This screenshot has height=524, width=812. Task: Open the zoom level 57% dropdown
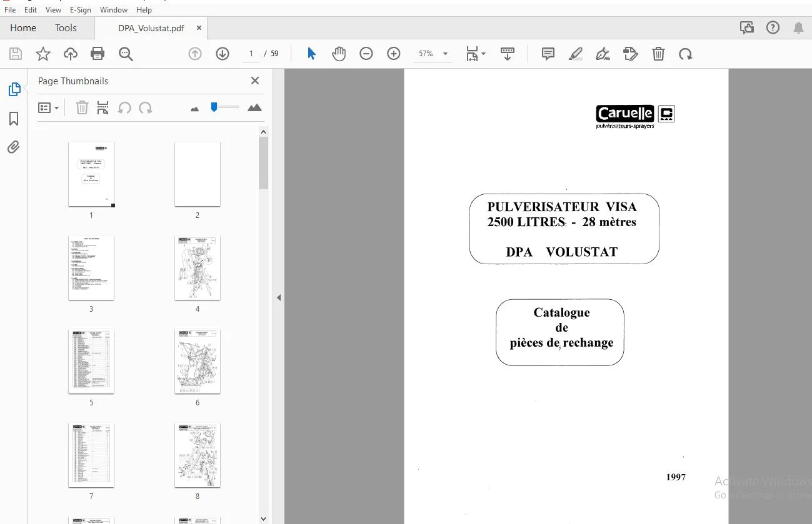click(433, 54)
